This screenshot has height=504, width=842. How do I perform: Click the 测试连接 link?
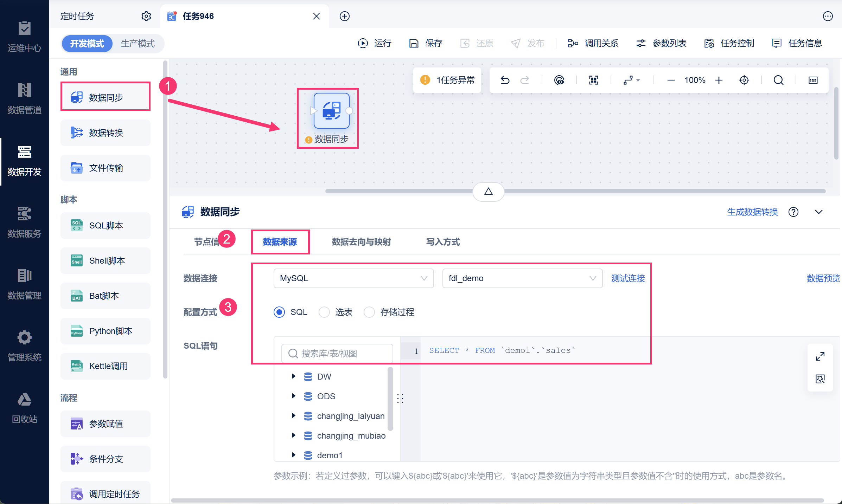tap(628, 278)
